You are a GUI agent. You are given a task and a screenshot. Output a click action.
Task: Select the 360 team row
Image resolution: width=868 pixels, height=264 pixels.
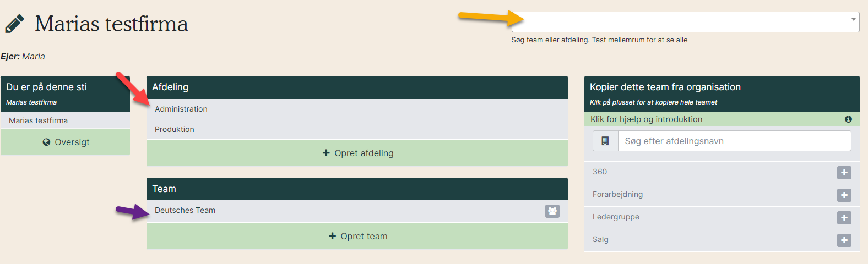pos(721,172)
